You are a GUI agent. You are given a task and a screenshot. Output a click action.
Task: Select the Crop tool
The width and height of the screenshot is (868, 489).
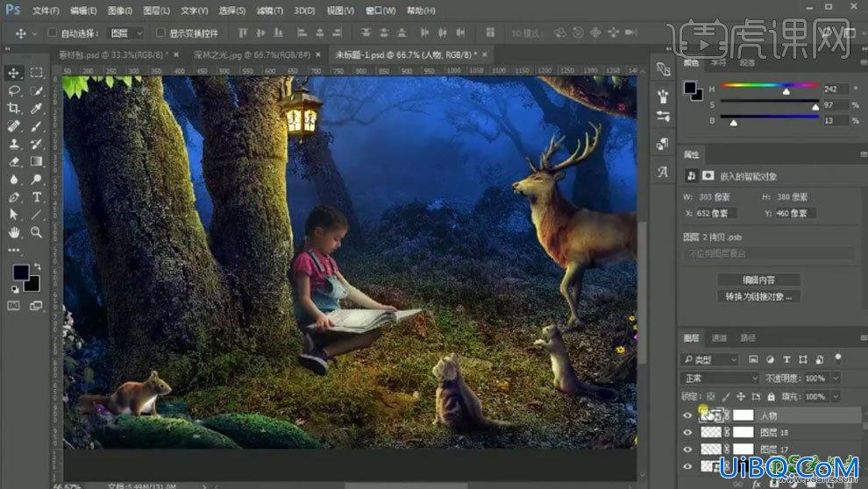(x=14, y=109)
